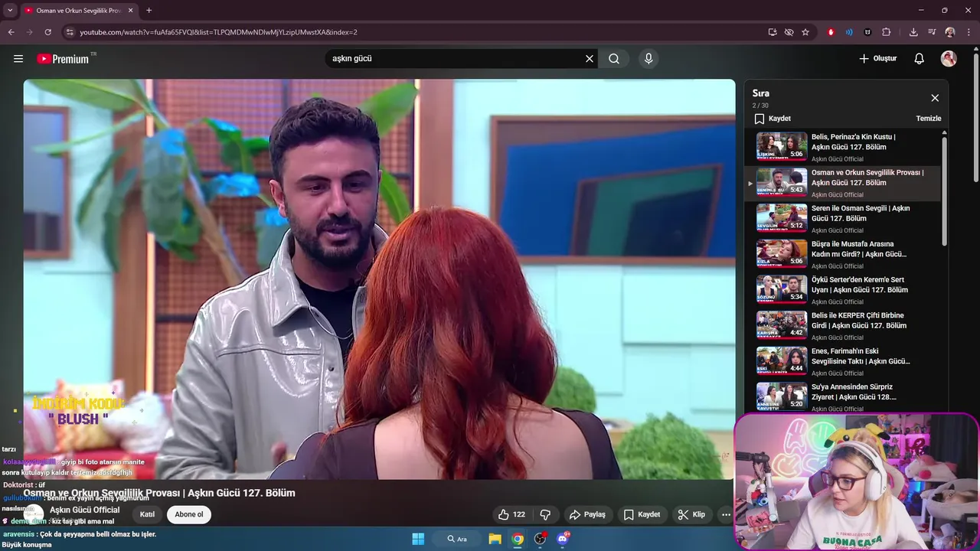
Task: Click Oluştur create button
Action: 877,59
